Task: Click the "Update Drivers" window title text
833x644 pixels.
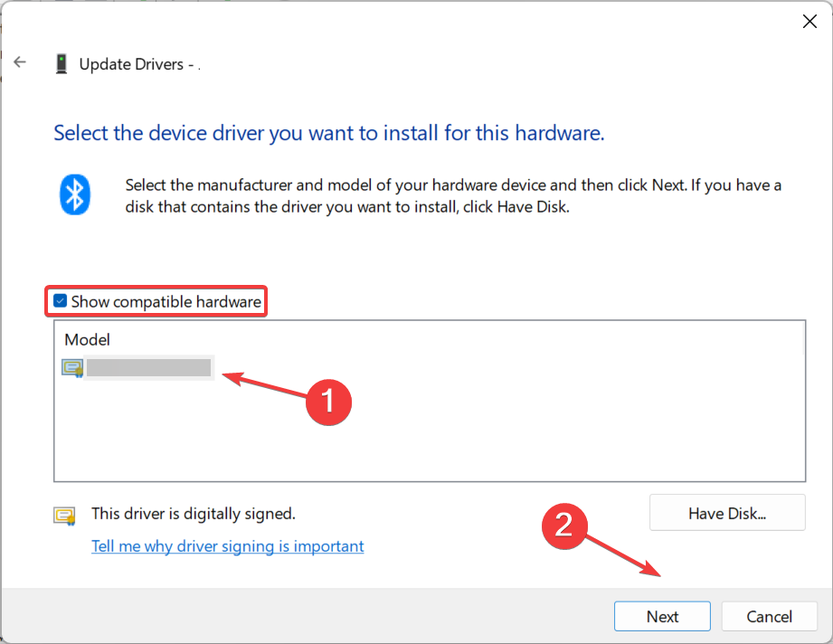Action: pyautogui.click(x=133, y=64)
